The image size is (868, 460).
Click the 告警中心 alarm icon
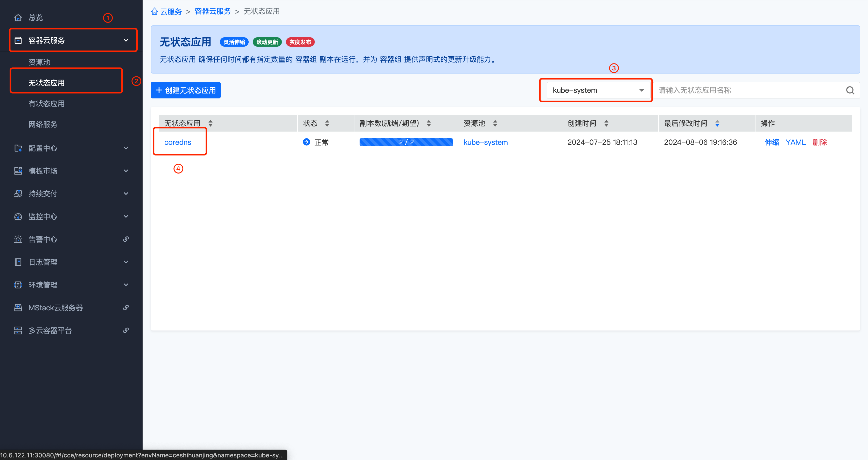18,239
